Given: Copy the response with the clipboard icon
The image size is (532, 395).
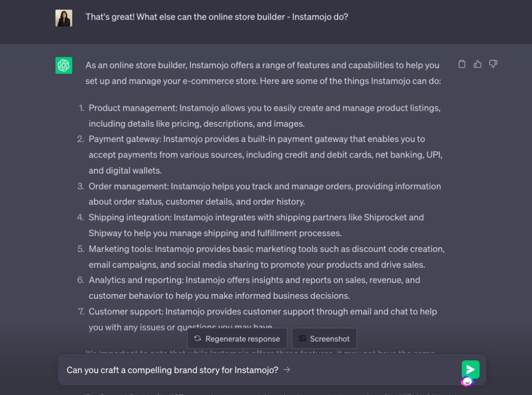Looking at the screenshot, I should [x=462, y=64].
